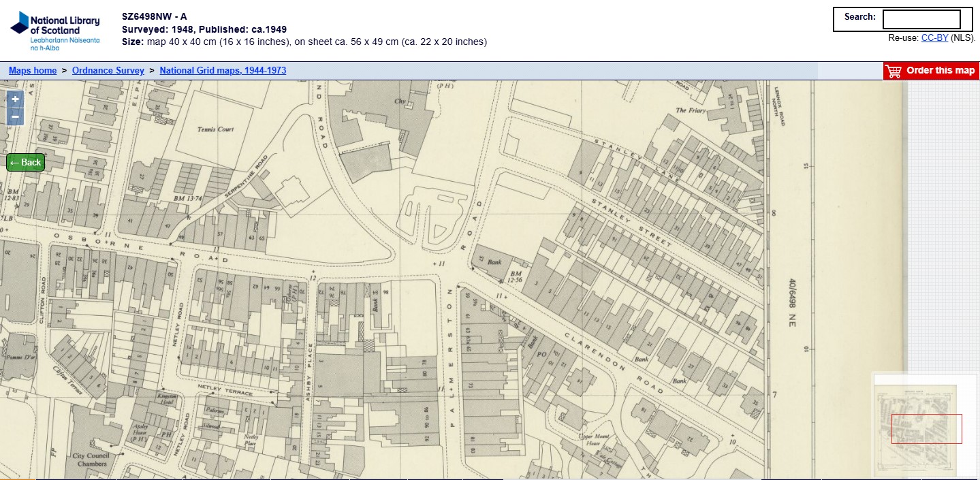Image resolution: width=980 pixels, height=480 pixels.
Task: Zoom in using the plus button
Action: pos(15,99)
